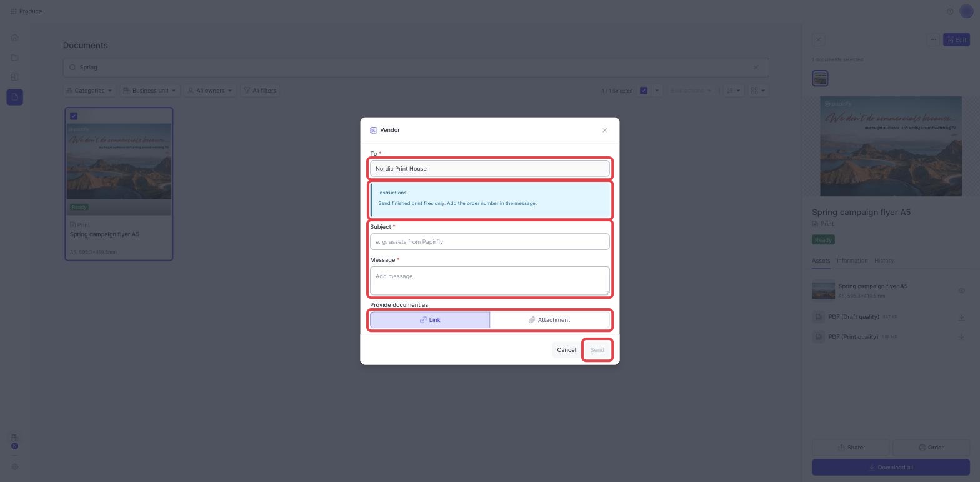Click the Instructions note text
This screenshot has width=980, height=482.
[457, 203]
